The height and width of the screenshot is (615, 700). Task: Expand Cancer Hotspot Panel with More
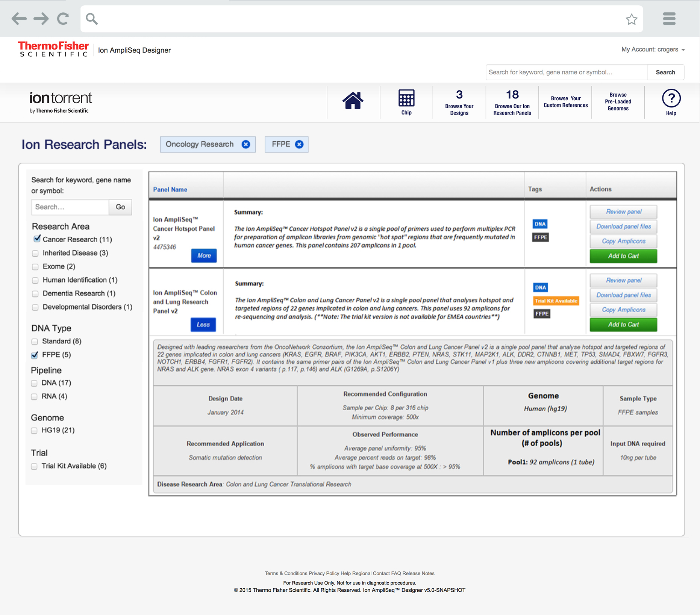tap(204, 255)
